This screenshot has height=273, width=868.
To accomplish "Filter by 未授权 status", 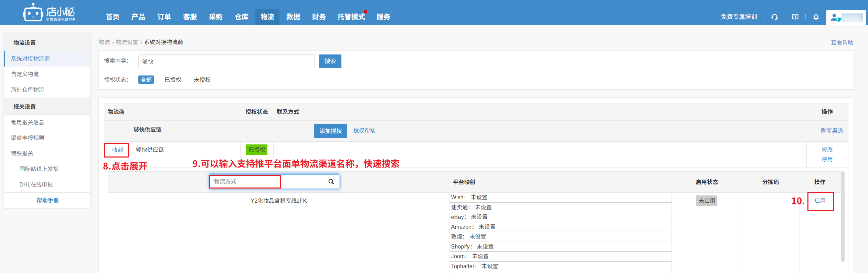I will click(x=202, y=80).
